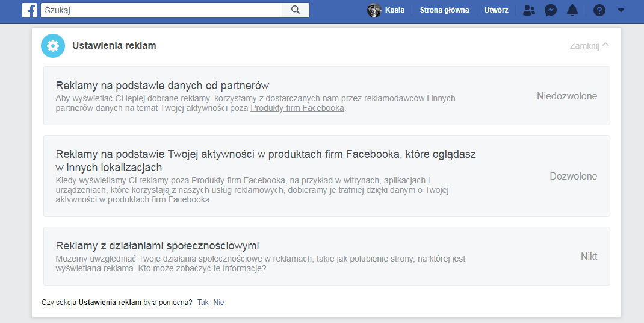
Task: Open the help question mark icon
Action: [599, 10]
